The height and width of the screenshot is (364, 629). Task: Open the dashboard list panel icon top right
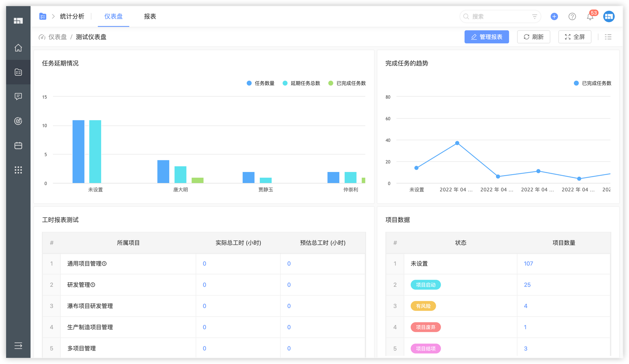[608, 37]
